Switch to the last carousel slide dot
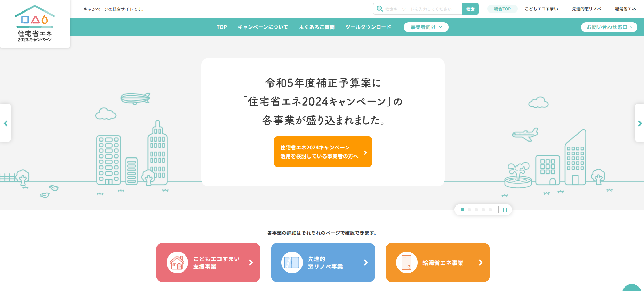The image size is (644, 291). pyautogui.click(x=490, y=210)
